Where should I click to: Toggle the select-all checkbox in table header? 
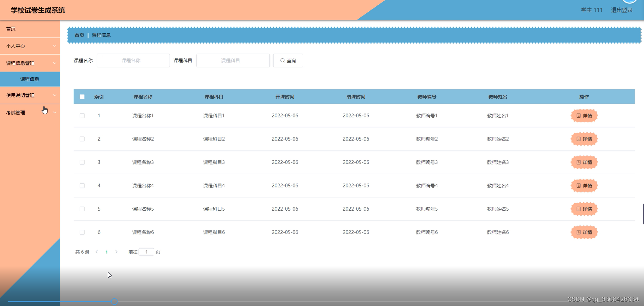82,97
